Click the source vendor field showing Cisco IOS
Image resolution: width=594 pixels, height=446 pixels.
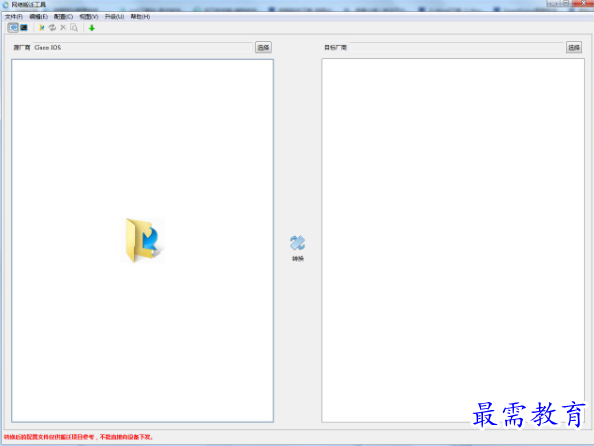coord(142,47)
